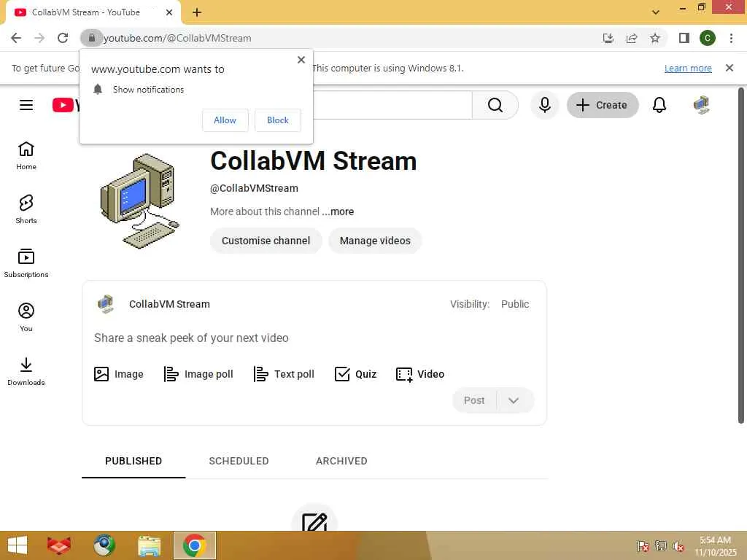The height and width of the screenshot is (560, 747).
Task: Reload the page
Action: coord(63,38)
